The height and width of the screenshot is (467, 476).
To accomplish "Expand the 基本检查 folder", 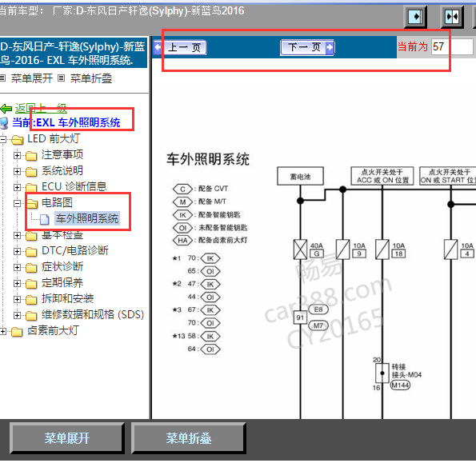I will tap(17, 235).
